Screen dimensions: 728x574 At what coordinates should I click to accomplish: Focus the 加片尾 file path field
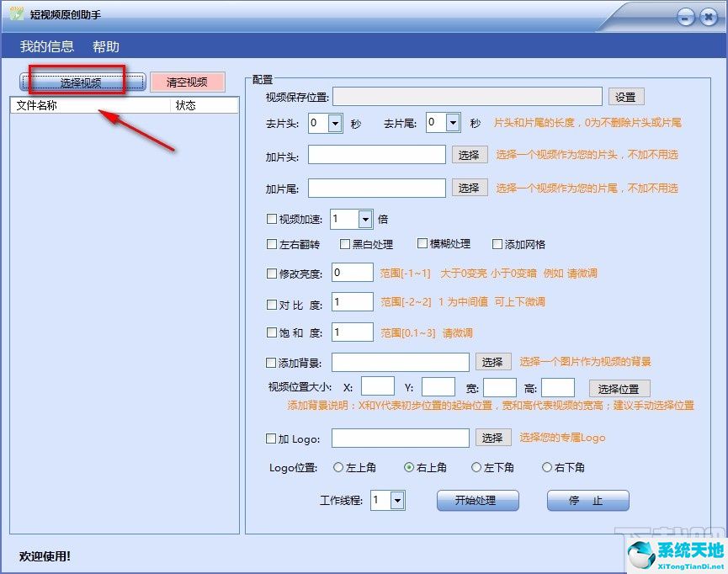(377, 188)
